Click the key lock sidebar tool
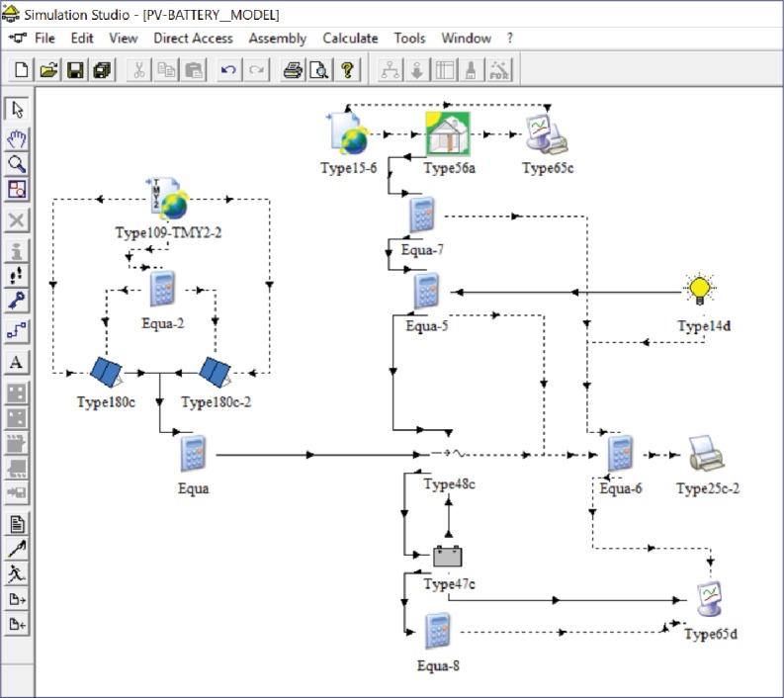This screenshot has width=784, height=698. [x=17, y=301]
